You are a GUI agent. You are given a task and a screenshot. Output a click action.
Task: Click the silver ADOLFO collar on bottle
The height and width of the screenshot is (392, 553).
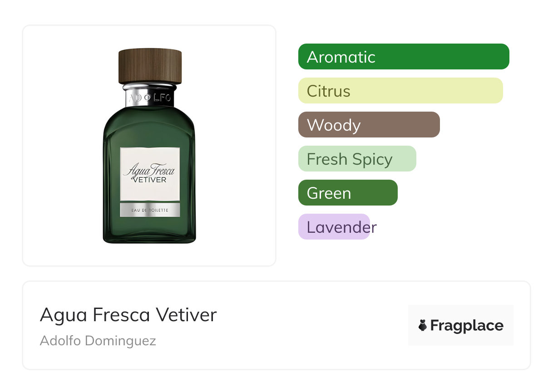(x=150, y=97)
